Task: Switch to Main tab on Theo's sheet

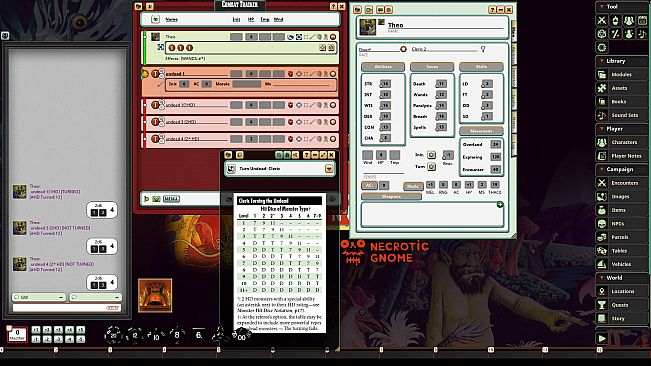Action: click(514, 30)
